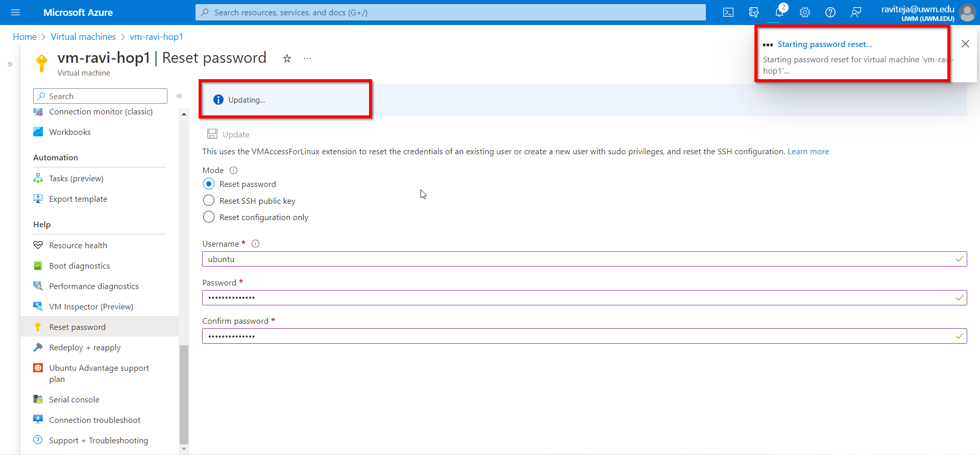Go to Home breadcrumb

24,37
